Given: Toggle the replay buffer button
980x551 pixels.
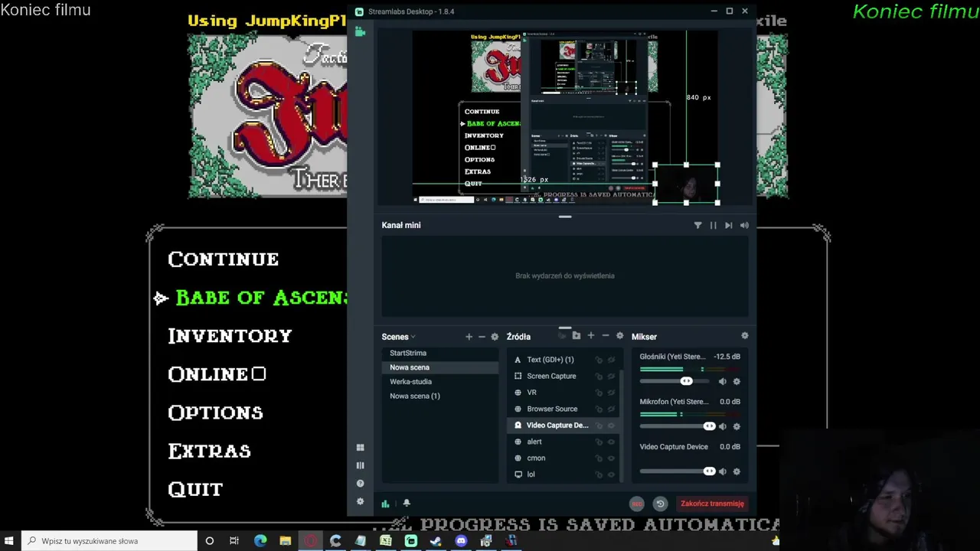Looking at the screenshot, I should coord(660,504).
